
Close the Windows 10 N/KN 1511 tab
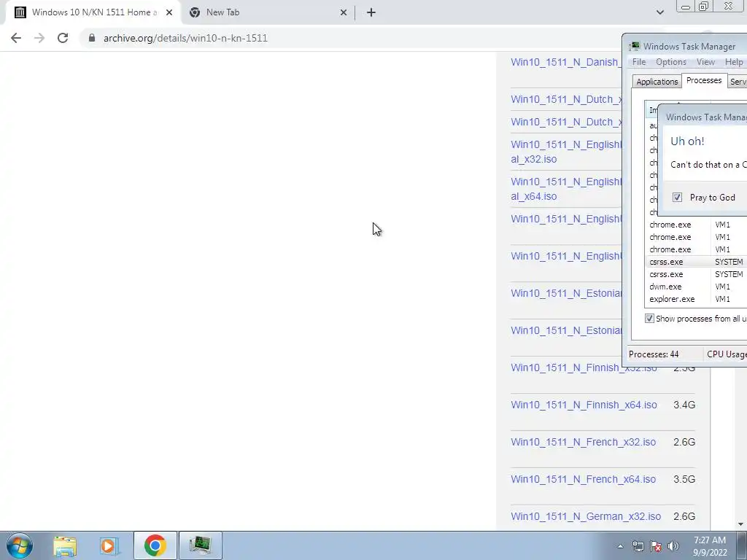(x=169, y=13)
